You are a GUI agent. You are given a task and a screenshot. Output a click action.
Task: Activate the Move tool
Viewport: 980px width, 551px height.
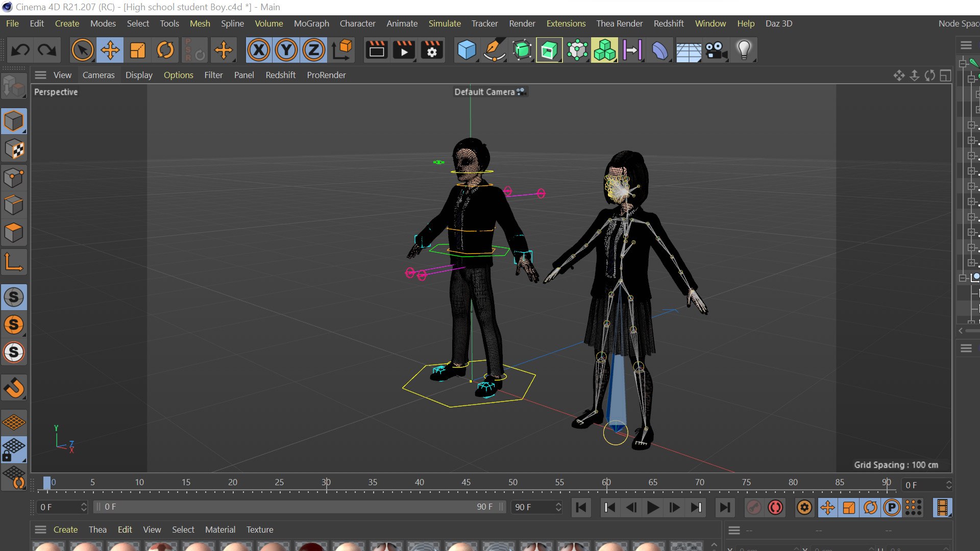point(110,50)
